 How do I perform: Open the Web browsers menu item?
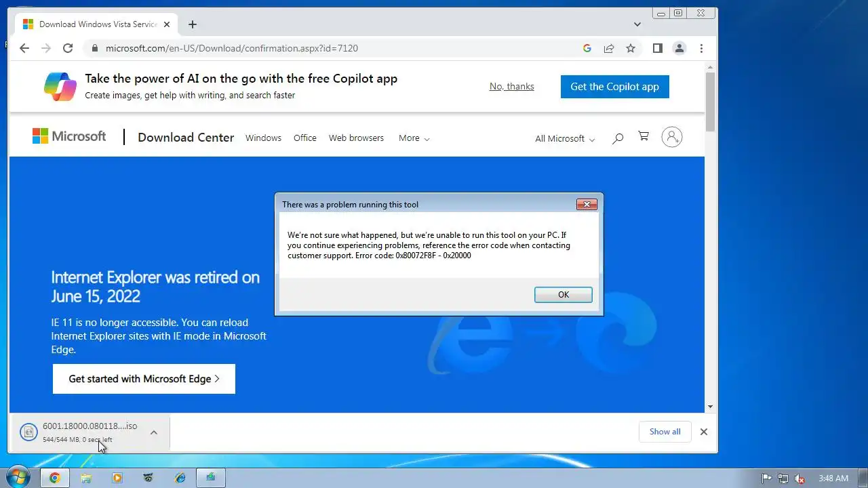click(x=356, y=138)
